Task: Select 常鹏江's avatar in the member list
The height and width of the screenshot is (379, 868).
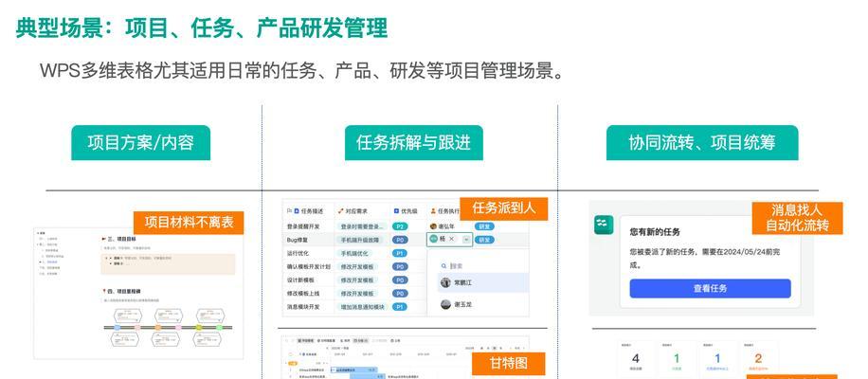Action: [x=445, y=282]
